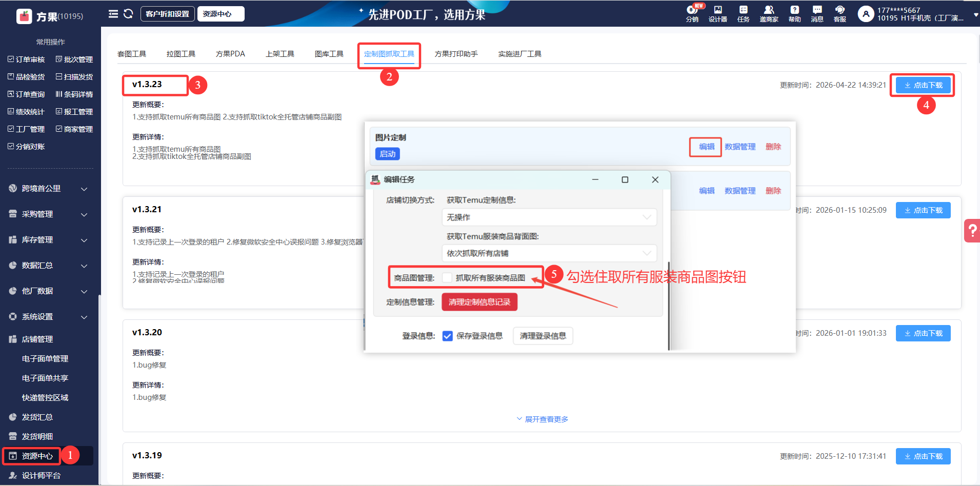Open the 品检验货 shortcut

tap(26, 77)
